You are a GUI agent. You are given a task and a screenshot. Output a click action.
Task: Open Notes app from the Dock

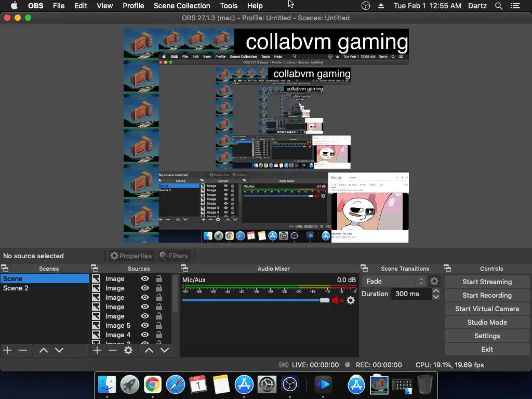[x=221, y=384]
